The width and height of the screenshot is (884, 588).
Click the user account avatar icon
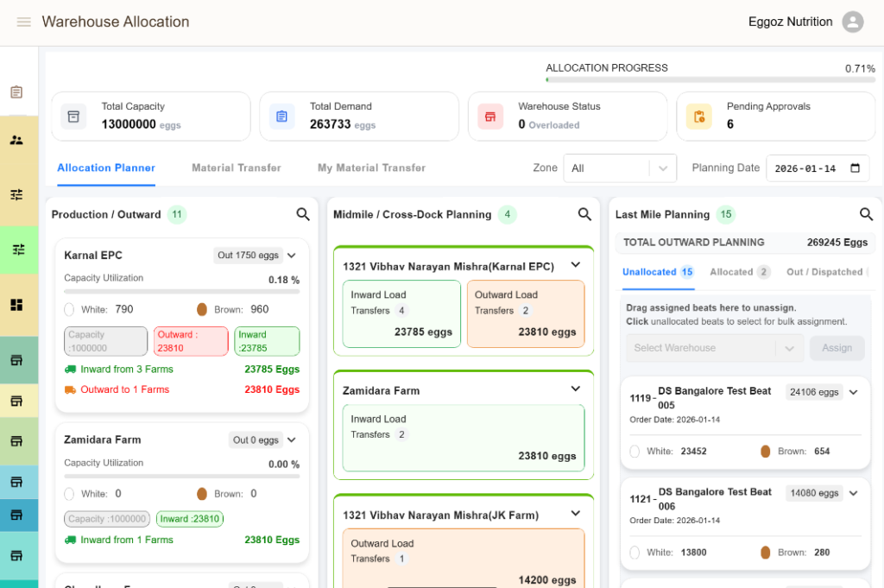(x=853, y=22)
